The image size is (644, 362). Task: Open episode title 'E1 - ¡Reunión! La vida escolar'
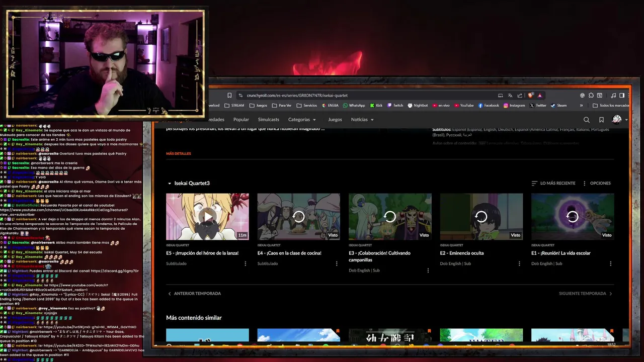pyautogui.click(x=561, y=253)
